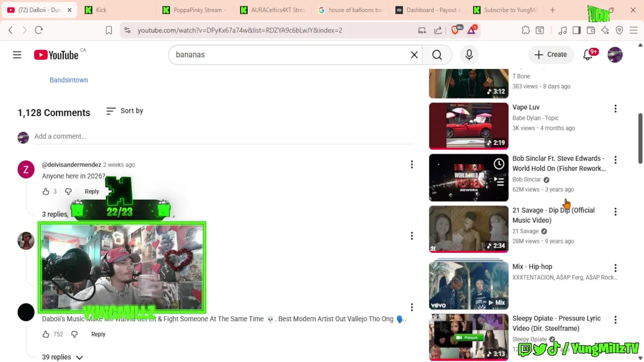
Task: Dislike the comment with 752 likes
Action: (74, 334)
